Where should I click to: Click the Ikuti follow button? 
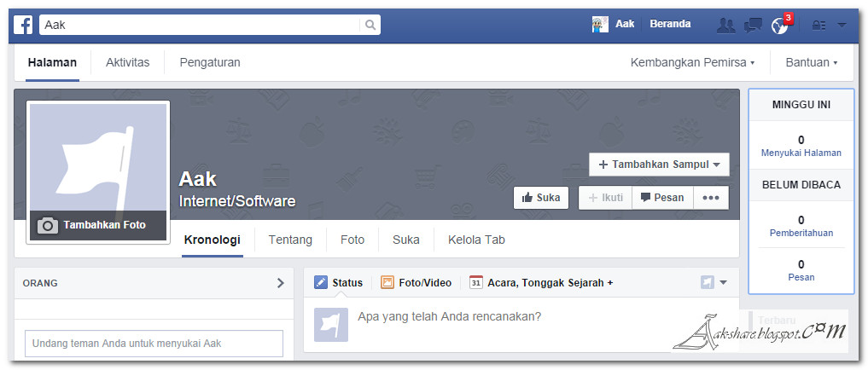[x=605, y=198]
